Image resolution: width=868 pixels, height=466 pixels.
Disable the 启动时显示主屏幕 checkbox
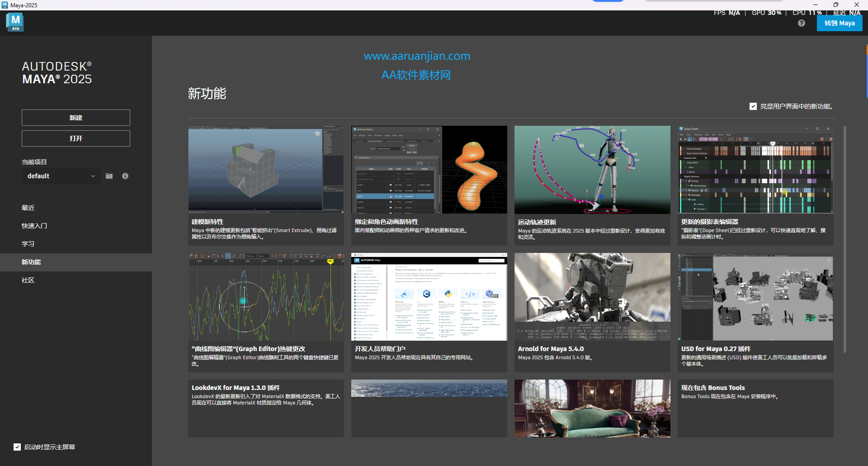point(17,447)
